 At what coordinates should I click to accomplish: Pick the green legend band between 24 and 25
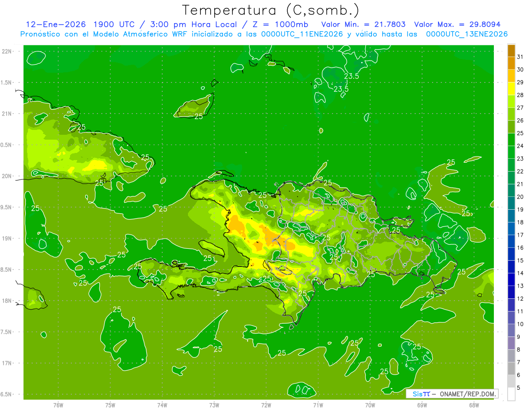pos(511,139)
